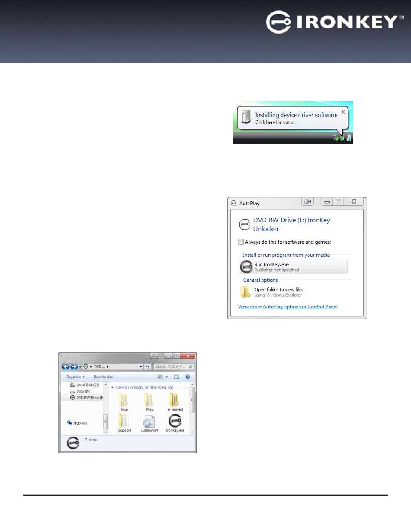Open View more AutoPlay options in Control Panel
Screen dimensions: 411x532
(x=288, y=307)
